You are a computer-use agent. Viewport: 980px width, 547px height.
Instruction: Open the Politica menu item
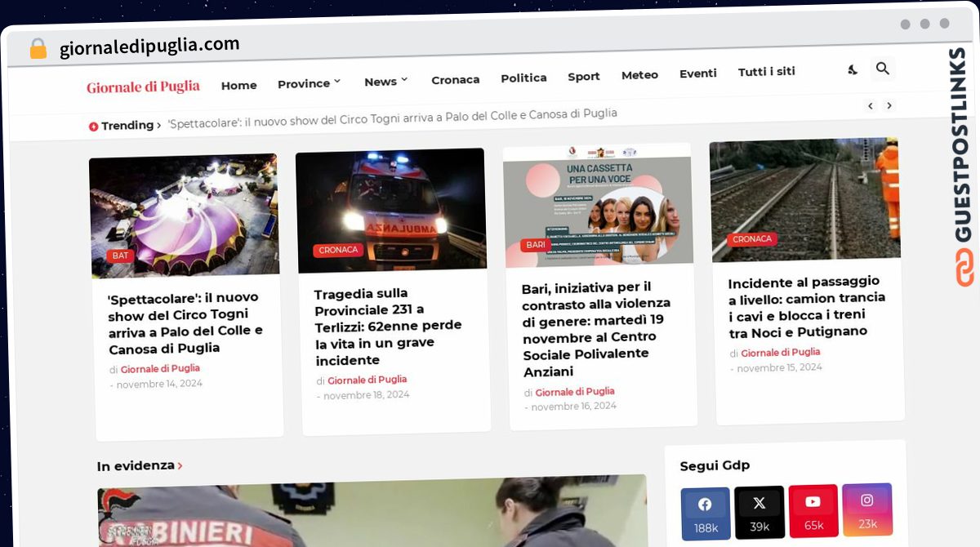[x=523, y=78]
